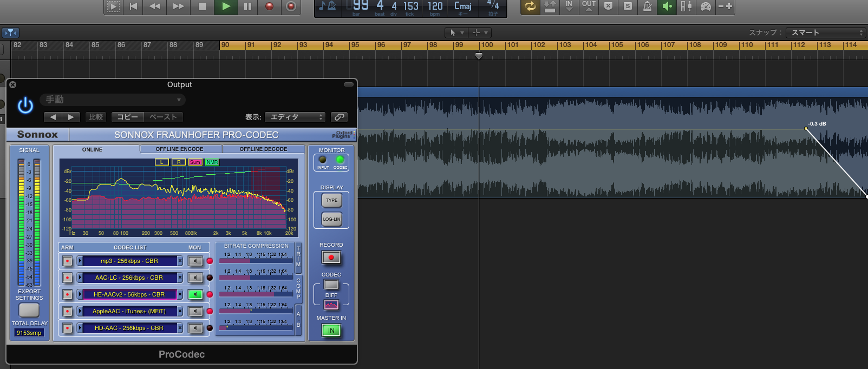
Task: Toggle the metronome click icon
Action: coord(647,6)
